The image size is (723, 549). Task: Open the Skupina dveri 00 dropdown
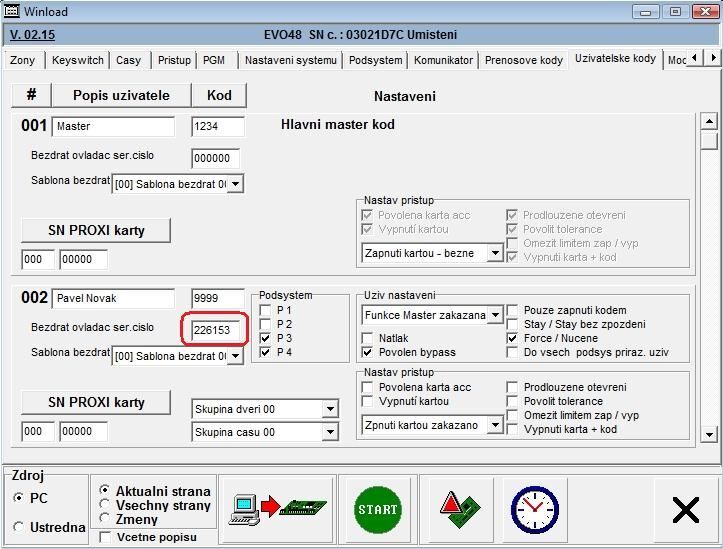tap(330, 409)
